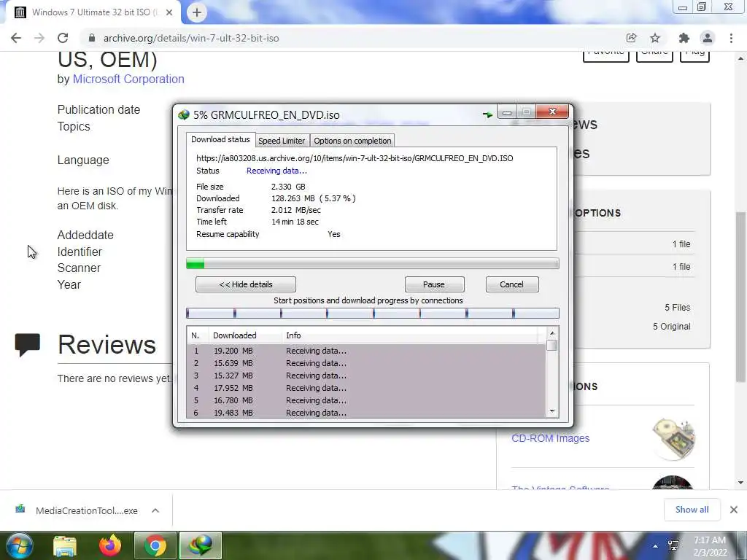Switch to Download status tab
Screen dimensions: 747x560
pos(220,139)
